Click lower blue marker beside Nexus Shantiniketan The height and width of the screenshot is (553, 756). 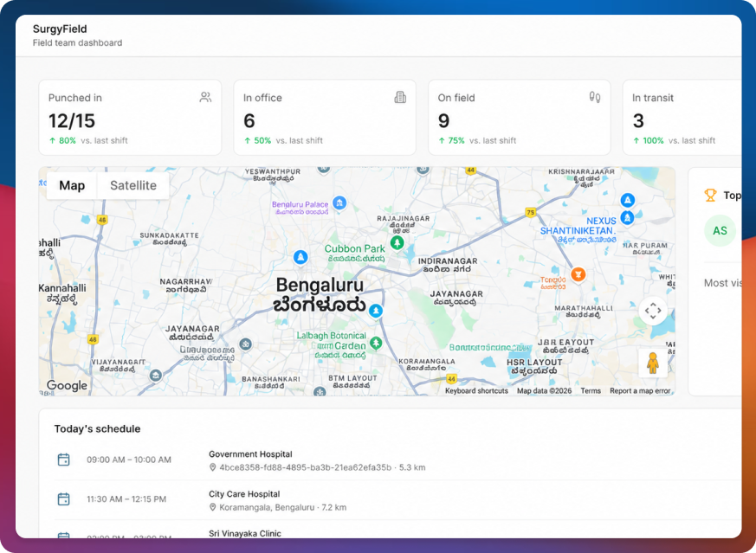tap(627, 218)
